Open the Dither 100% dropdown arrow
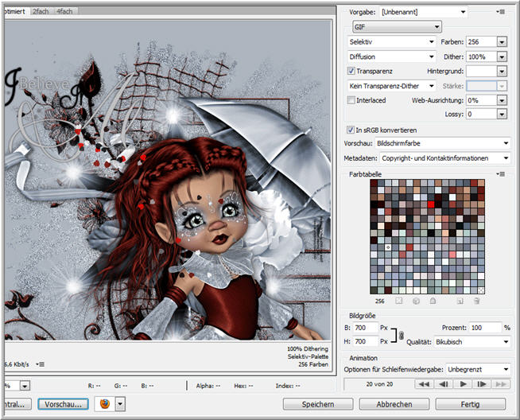This screenshot has width=520, height=420. [502, 56]
